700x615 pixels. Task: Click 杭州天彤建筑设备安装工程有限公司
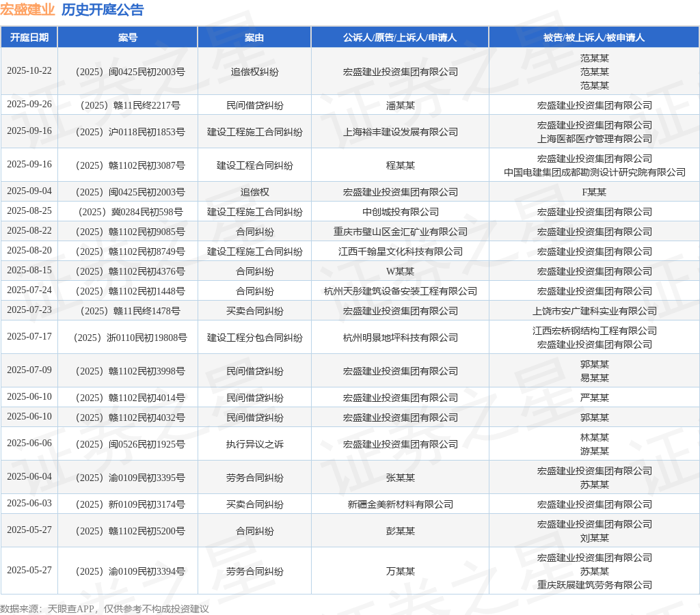point(401,291)
